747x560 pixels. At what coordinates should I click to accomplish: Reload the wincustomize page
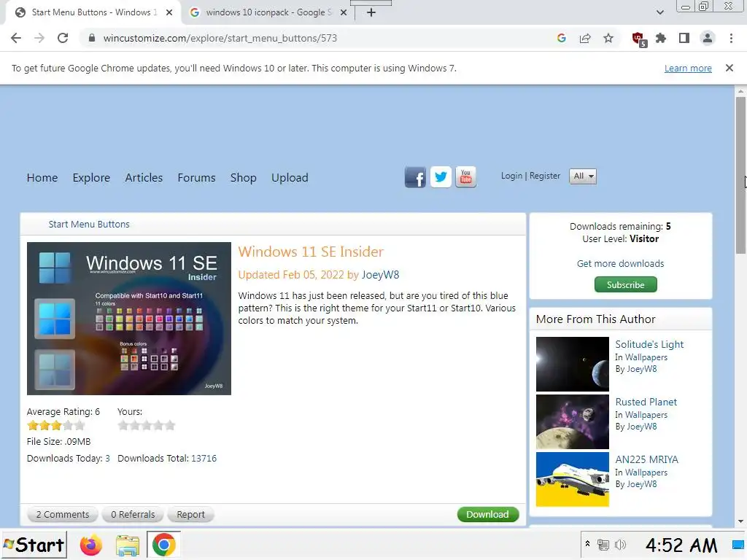click(x=63, y=38)
